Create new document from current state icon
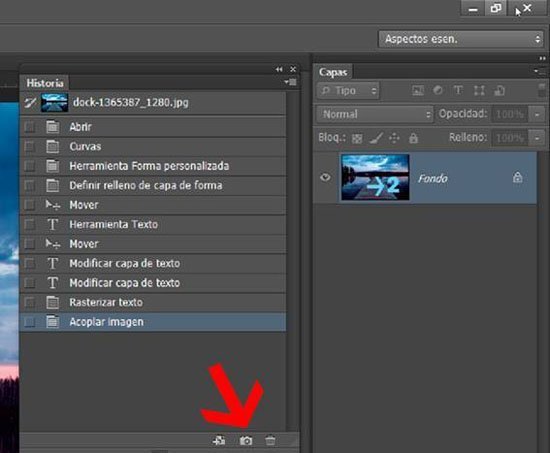The width and height of the screenshot is (550, 453). [x=219, y=440]
